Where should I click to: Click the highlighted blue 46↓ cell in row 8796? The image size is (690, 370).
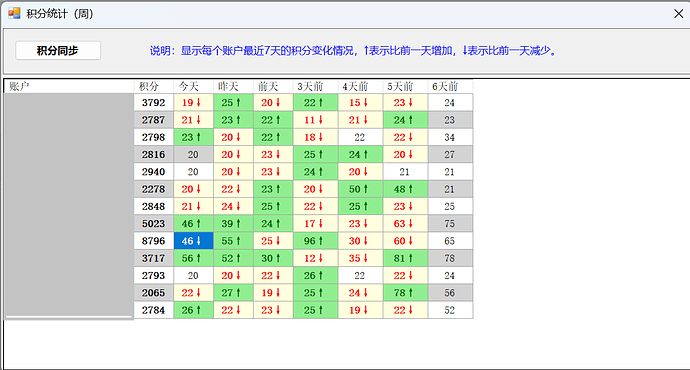coord(194,241)
